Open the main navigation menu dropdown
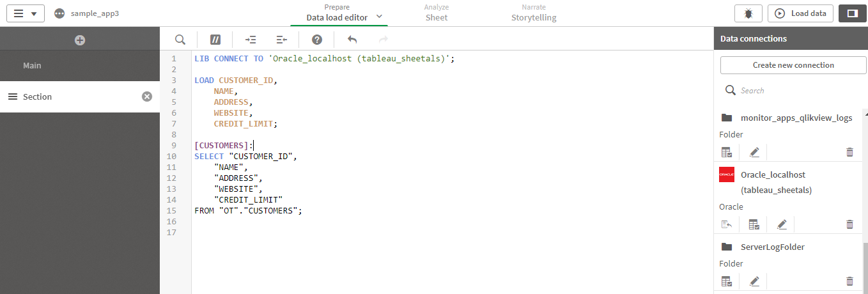The width and height of the screenshot is (868, 294). point(26,13)
